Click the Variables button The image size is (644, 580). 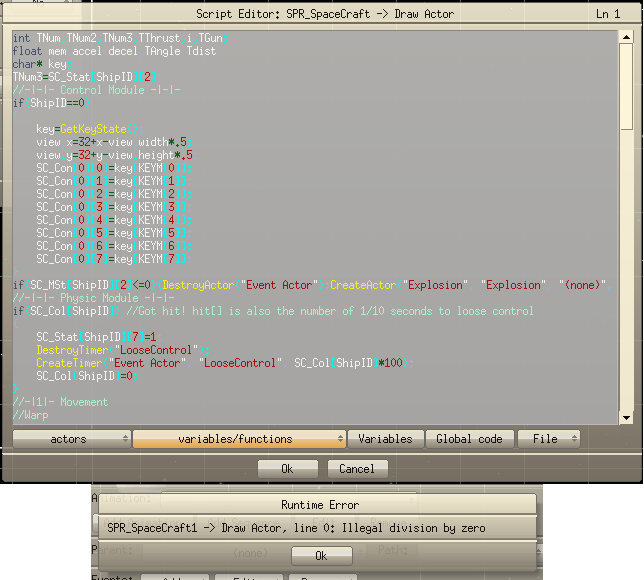click(385, 439)
